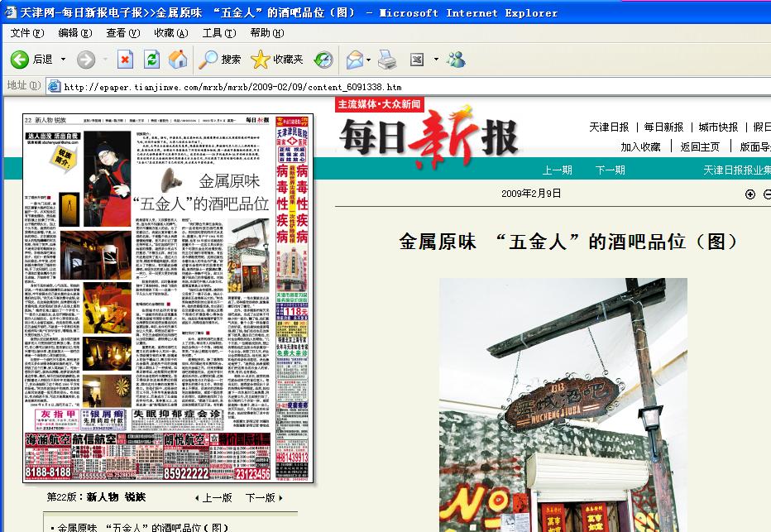Print the page with the printer icon

[387, 60]
